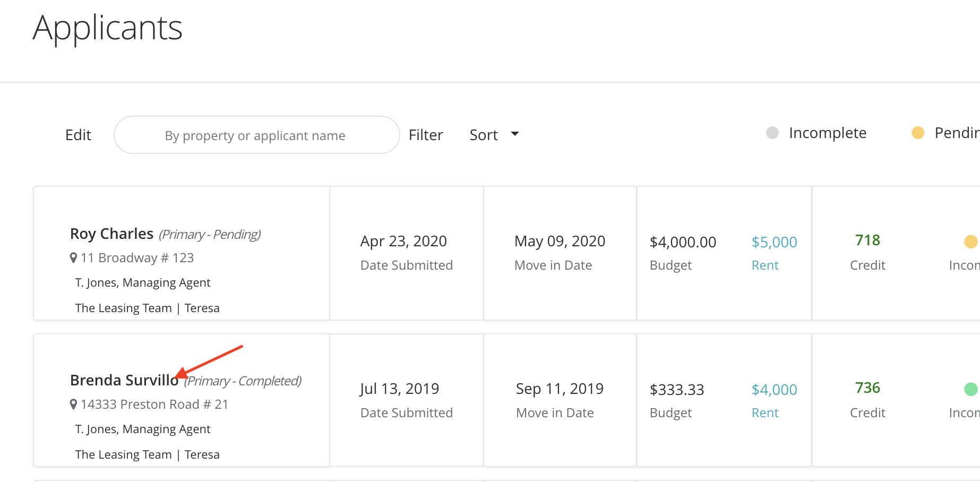Toggle the Incomplete status filter label
The width and height of the screenshot is (980, 482).
[x=827, y=133]
